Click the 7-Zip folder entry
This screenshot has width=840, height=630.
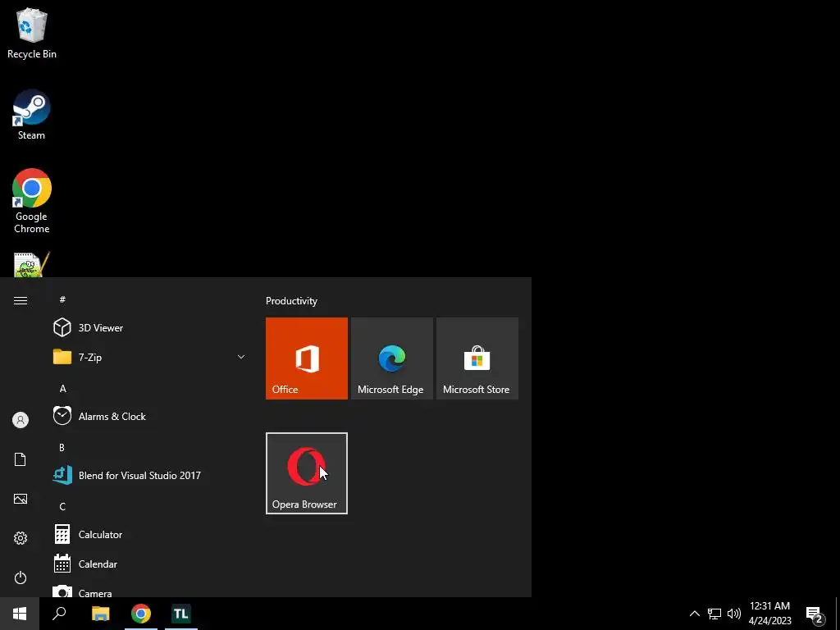pyautogui.click(x=149, y=357)
